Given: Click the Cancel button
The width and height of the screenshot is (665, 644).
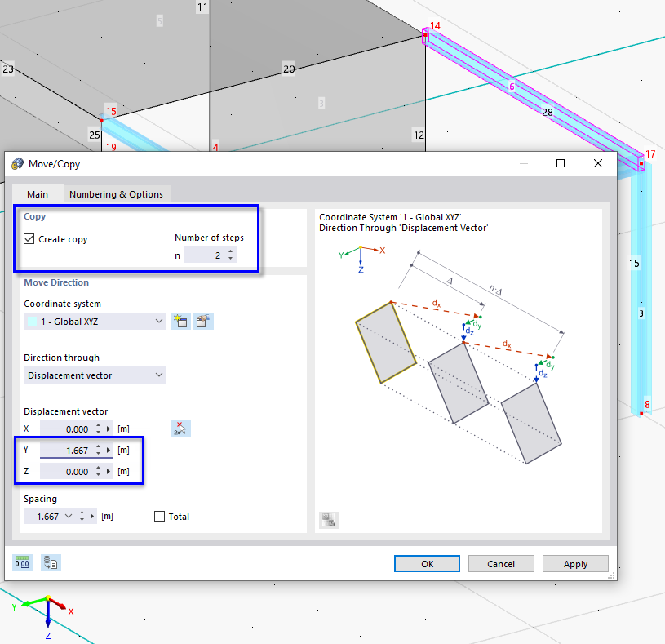Looking at the screenshot, I should [x=501, y=564].
